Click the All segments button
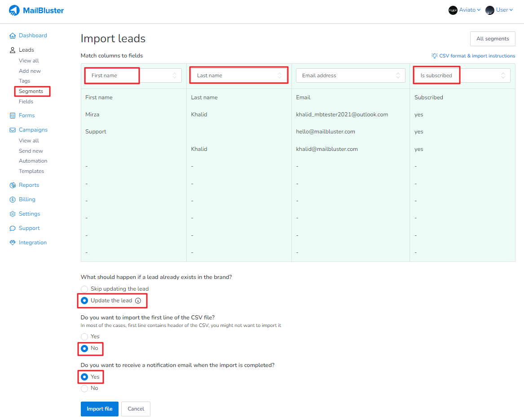This screenshot has height=420, width=524. coord(493,39)
